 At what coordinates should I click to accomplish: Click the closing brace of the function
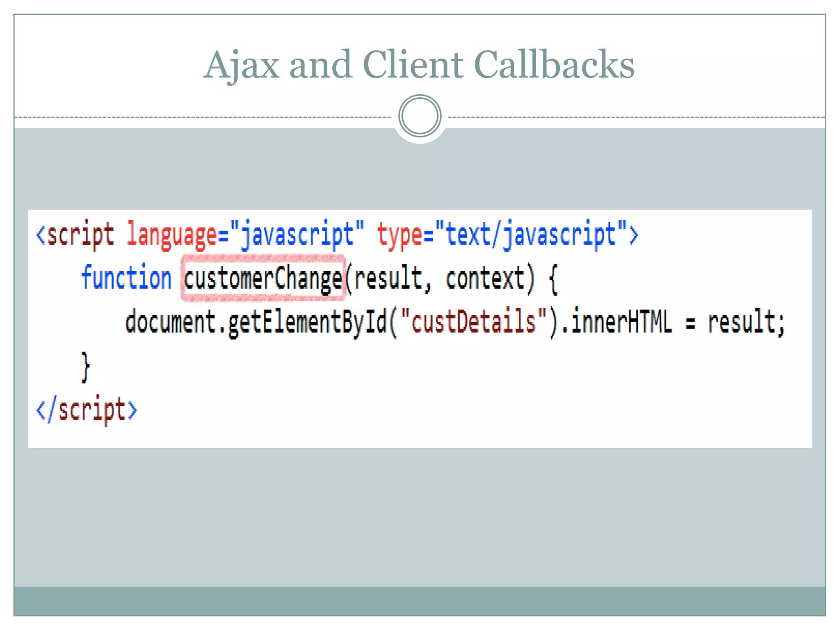[x=85, y=367]
